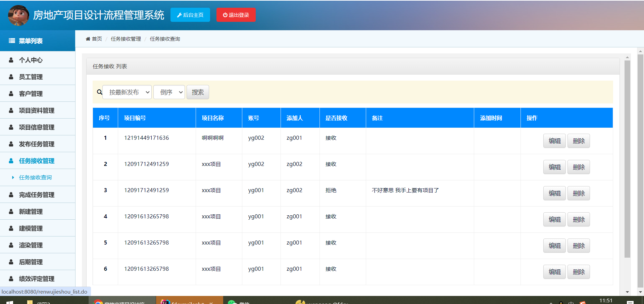The height and width of the screenshot is (304, 644).
Task: Click 任务接收管理 breadcrumb link
Action: [126, 39]
